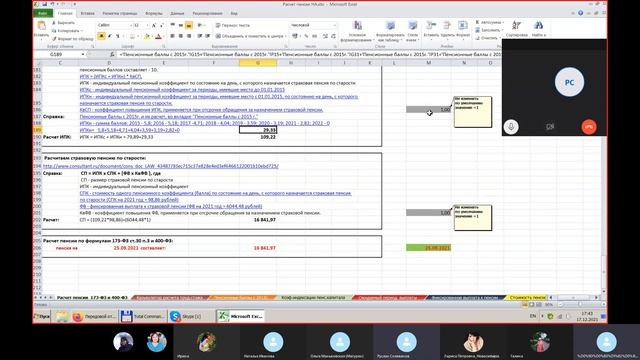Click the align text right icon
This screenshot has height=360, width=640.
[189, 36]
